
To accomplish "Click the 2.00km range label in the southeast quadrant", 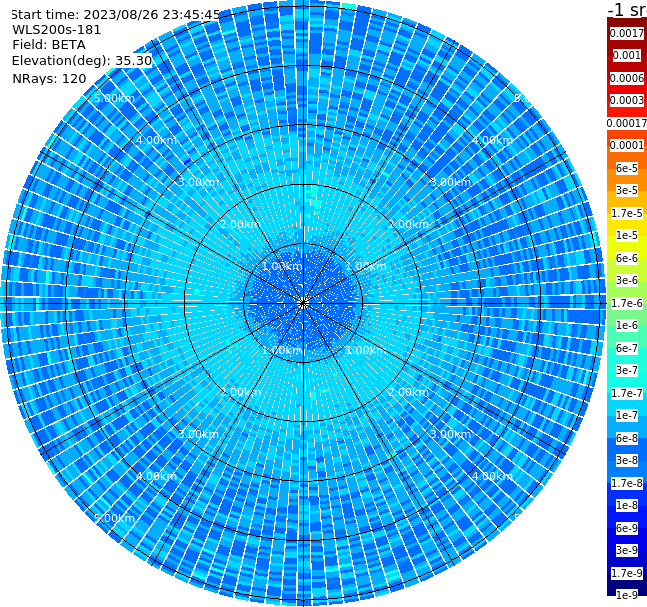I will click(409, 392).
